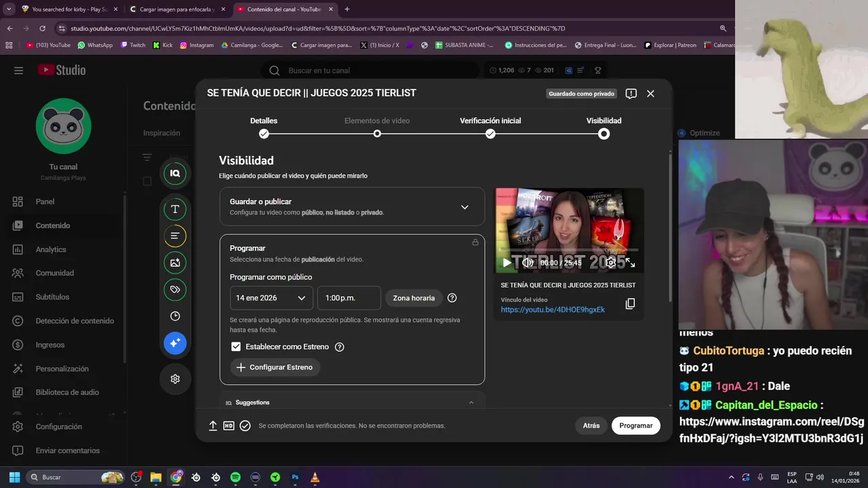Viewport: 868px width, 488px height.
Task: Expand the video preview to fullscreen
Action: tap(630, 262)
